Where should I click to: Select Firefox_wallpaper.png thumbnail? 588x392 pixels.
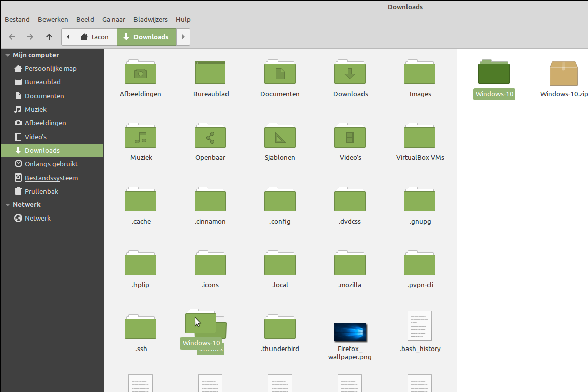coord(350,332)
